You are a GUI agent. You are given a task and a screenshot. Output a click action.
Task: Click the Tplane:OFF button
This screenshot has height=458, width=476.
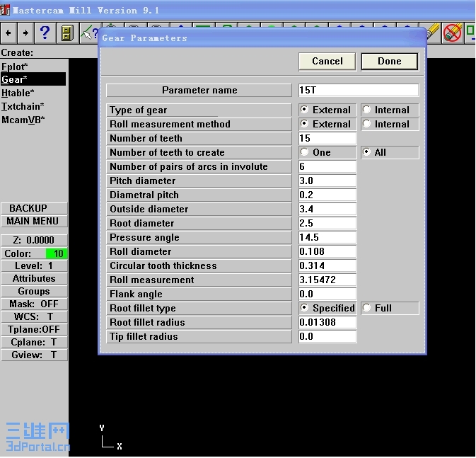pyautogui.click(x=34, y=330)
